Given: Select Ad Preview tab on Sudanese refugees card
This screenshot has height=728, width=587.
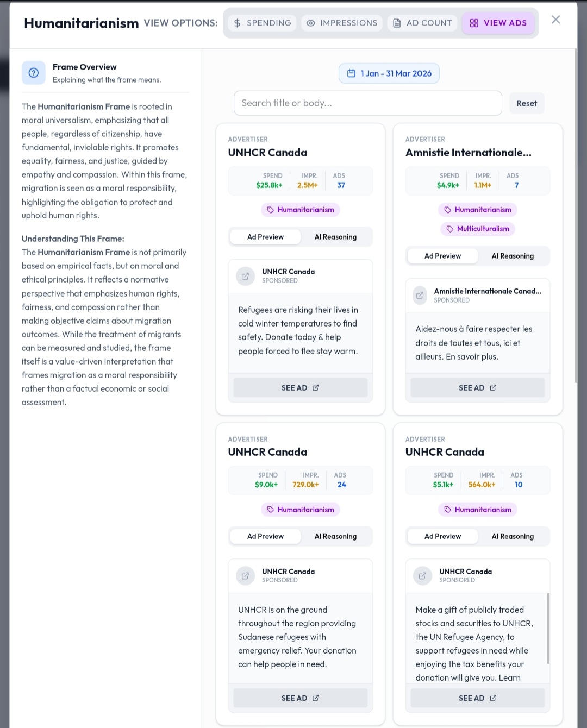Looking at the screenshot, I should 265,536.
